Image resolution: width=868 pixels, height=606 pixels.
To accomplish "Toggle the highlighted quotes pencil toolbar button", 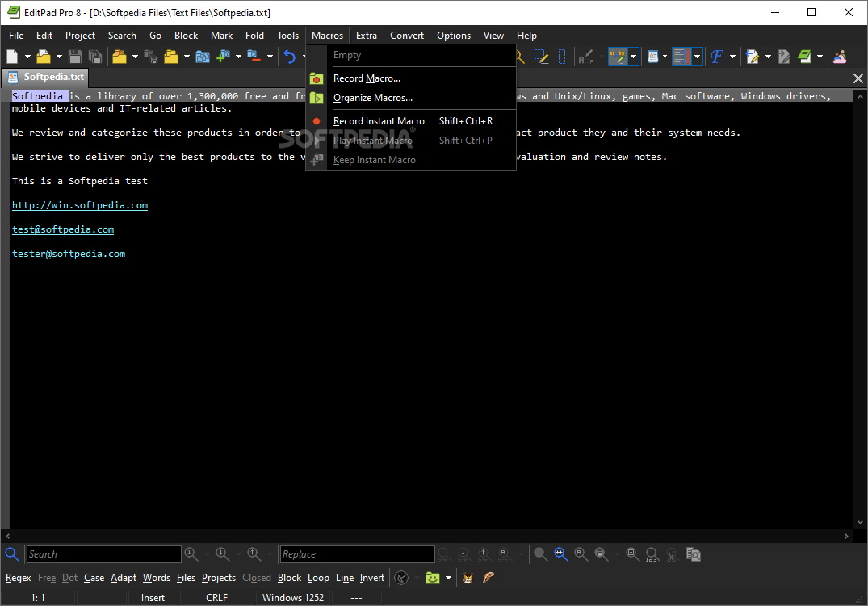I will coord(618,57).
